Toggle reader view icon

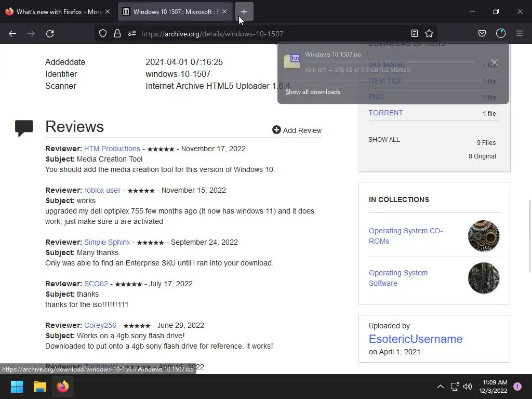pos(414,33)
